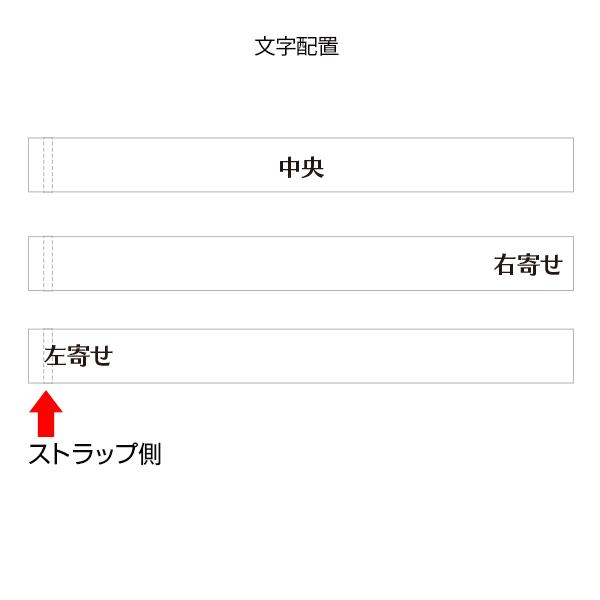600x600 pixels.
Task: Click the 置 character in the title
Action: 328,46
